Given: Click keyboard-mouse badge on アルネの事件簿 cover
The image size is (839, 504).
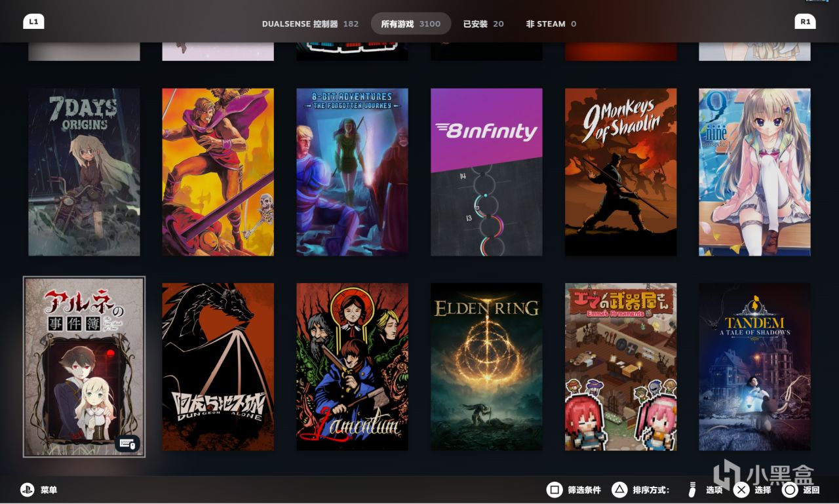Looking at the screenshot, I should [x=127, y=444].
